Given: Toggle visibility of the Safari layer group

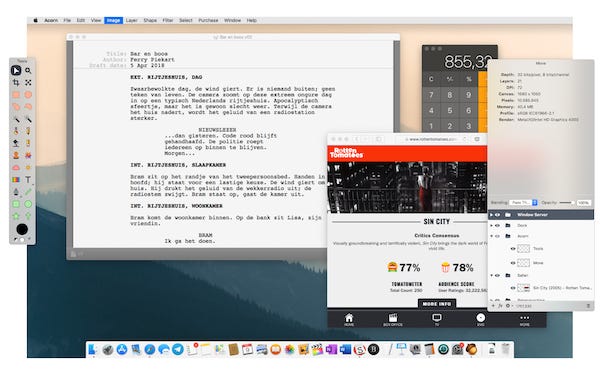Looking at the screenshot, I should pos(497,275).
